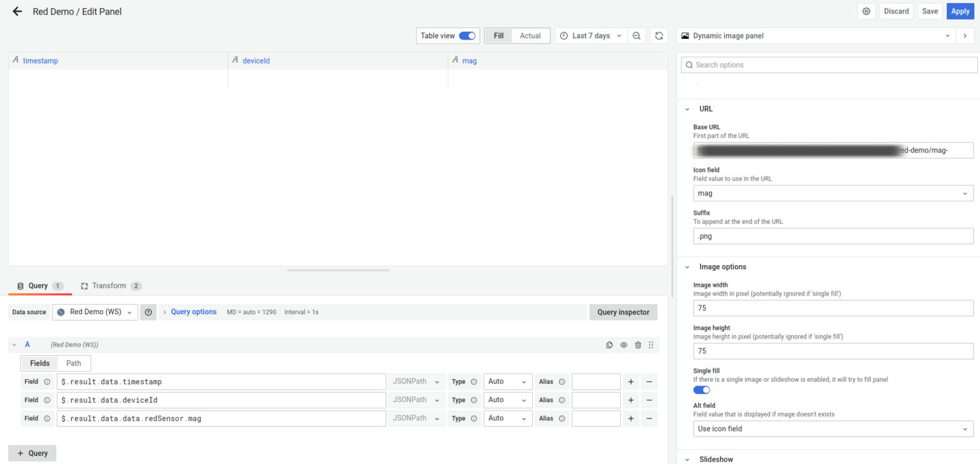Click the Apply button
Image resolution: width=980 pixels, height=464 pixels.
click(x=960, y=11)
